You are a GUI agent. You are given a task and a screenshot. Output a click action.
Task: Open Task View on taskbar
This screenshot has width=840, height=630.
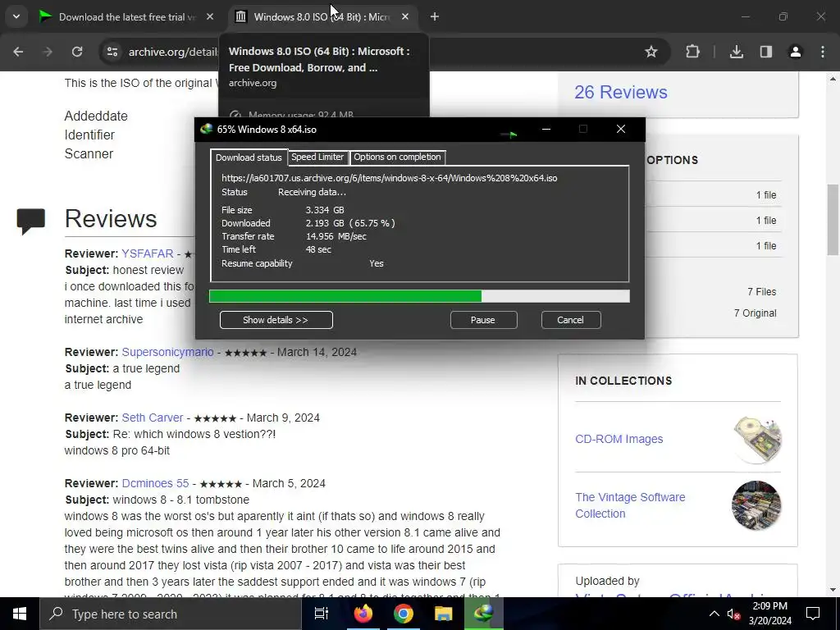click(321, 614)
